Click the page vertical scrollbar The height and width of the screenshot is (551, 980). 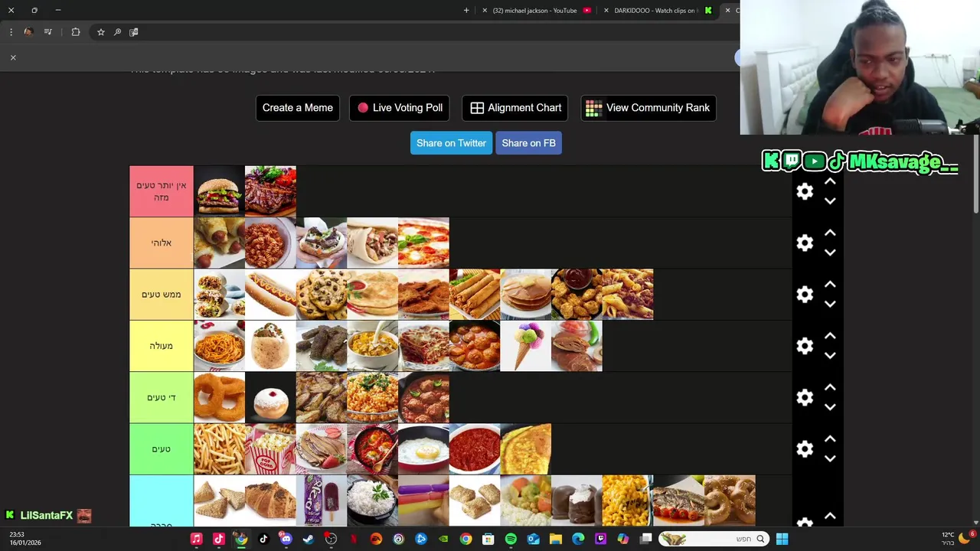pyautogui.click(x=975, y=174)
